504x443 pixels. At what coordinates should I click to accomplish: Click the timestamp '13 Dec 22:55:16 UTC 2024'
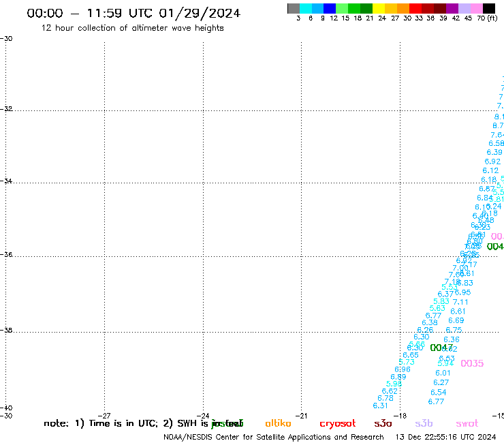tap(445, 437)
